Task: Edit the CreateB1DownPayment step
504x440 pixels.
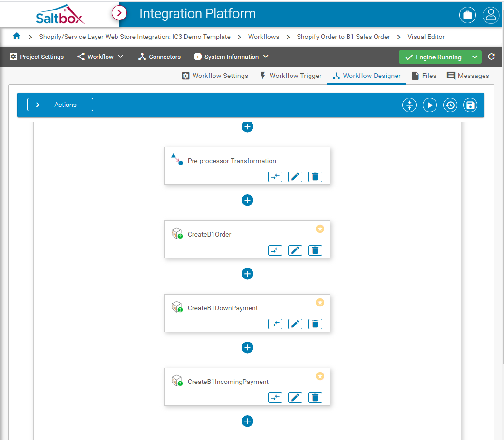Action: click(295, 324)
